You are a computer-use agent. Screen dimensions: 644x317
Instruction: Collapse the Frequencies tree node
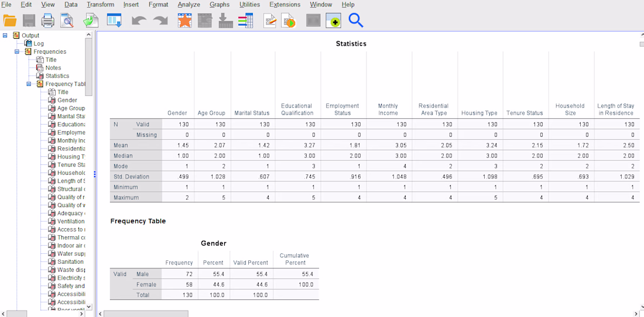point(17,51)
